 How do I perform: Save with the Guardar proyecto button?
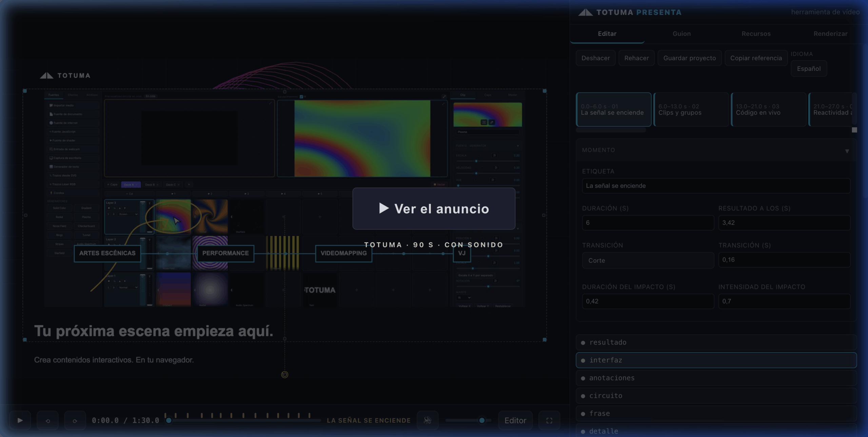[x=689, y=58]
